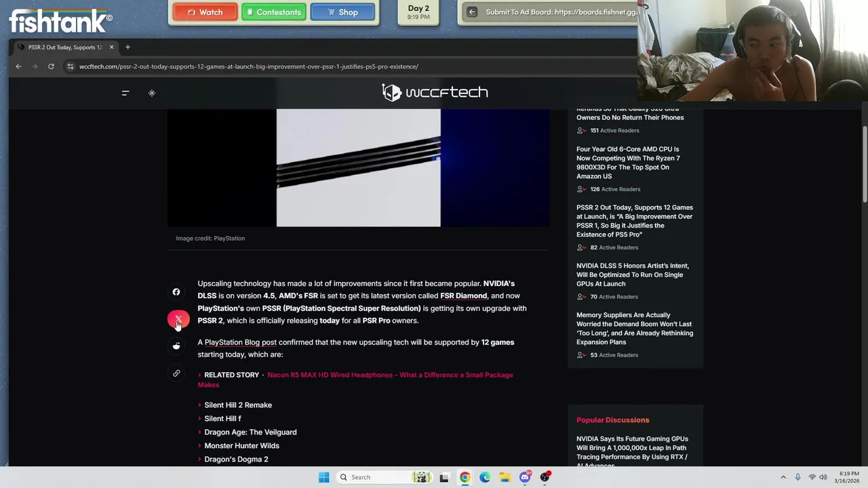Screen dimensions: 868x488
Task: Open a new browser tab
Action: tap(127, 47)
